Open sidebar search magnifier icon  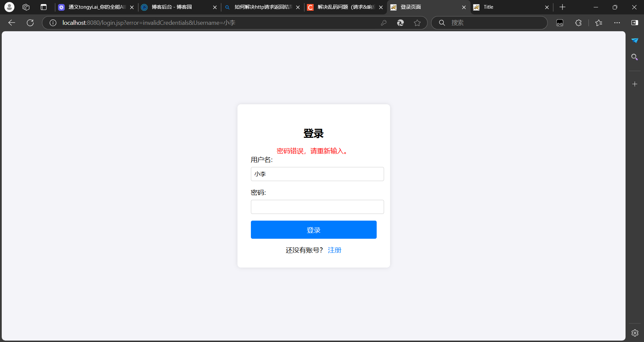pyautogui.click(x=635, y=57)
